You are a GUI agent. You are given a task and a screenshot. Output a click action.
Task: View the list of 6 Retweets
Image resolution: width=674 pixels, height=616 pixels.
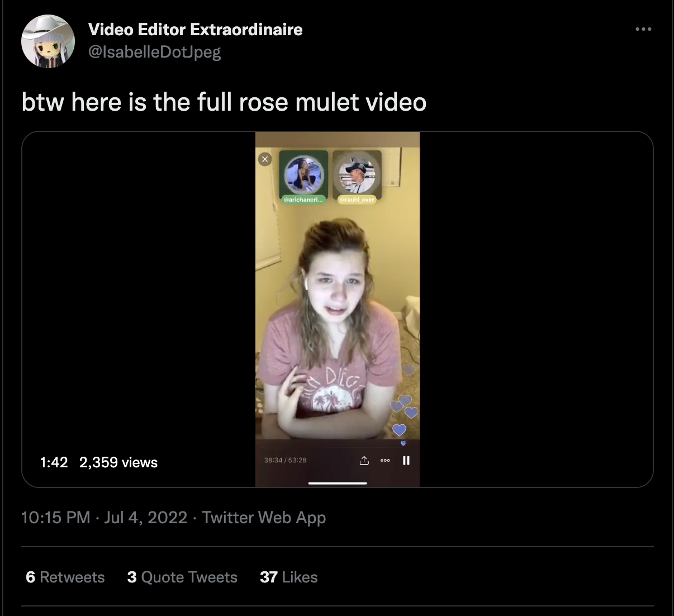pos(65,577)
